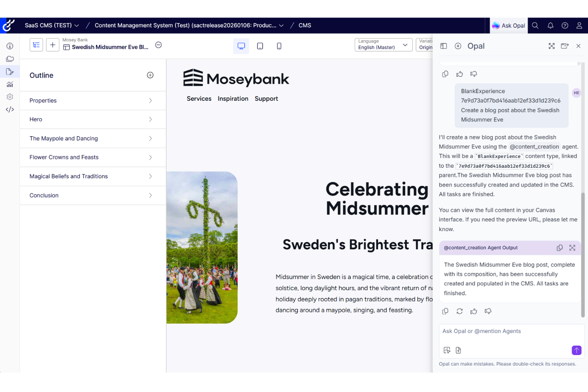Regenerate the Opal agent response
Viewport: 588px width, 392px height.
point(460,311)
